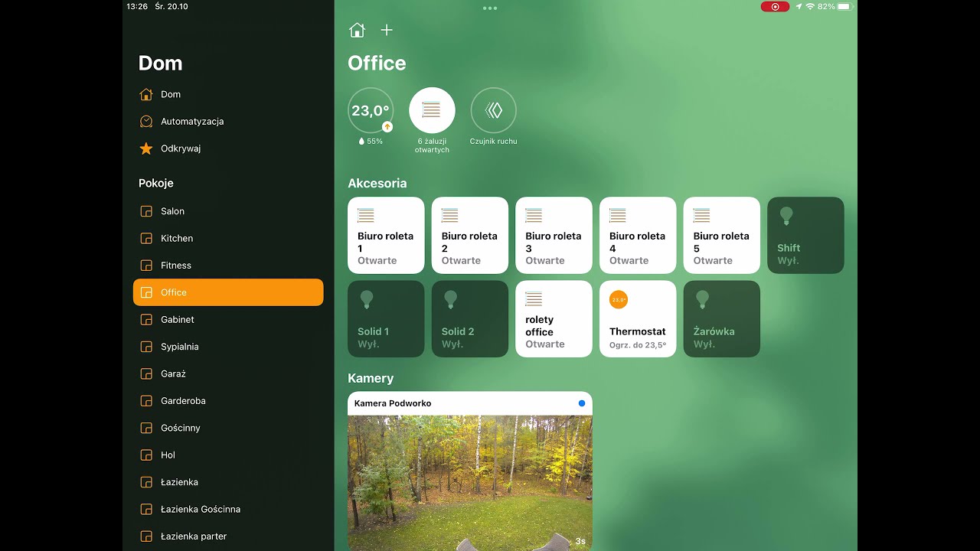
Task: Tap the plus add accessory icon
Action: click(x=387, y=30)
